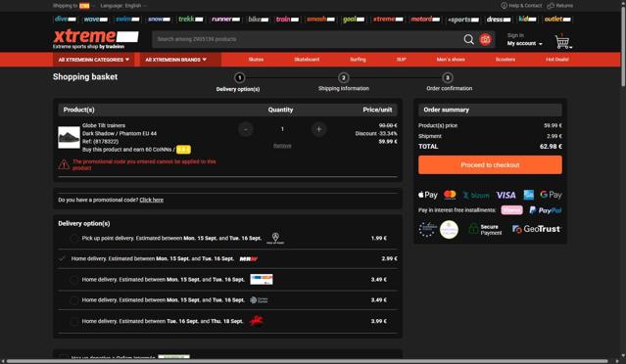Open the bike store logo link
The width and height of the screenshot is (626, 364).
(258, 19)
